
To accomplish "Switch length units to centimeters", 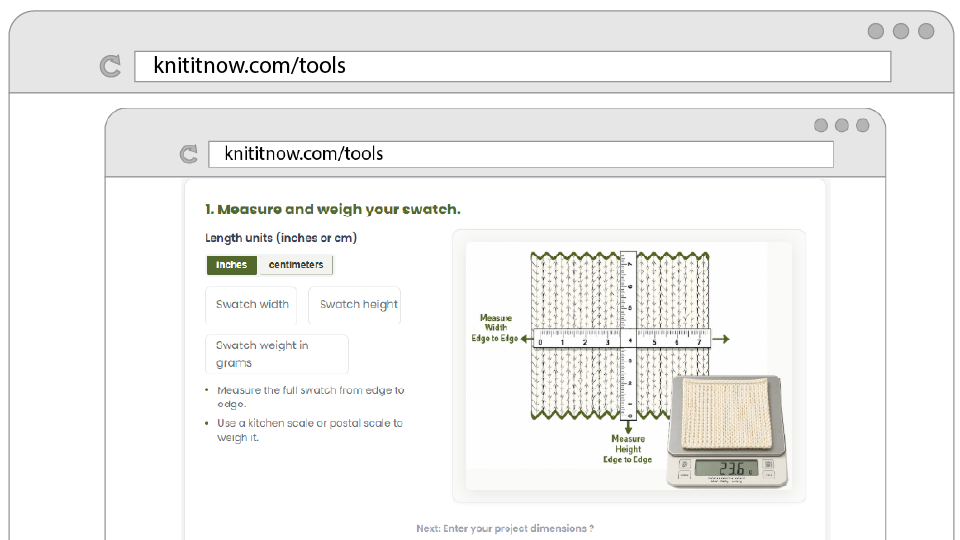I will click(296, 264).
